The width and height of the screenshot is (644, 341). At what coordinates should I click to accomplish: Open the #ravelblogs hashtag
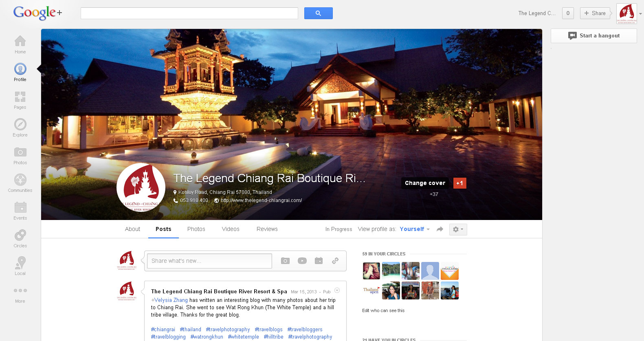tap(268, 330)
